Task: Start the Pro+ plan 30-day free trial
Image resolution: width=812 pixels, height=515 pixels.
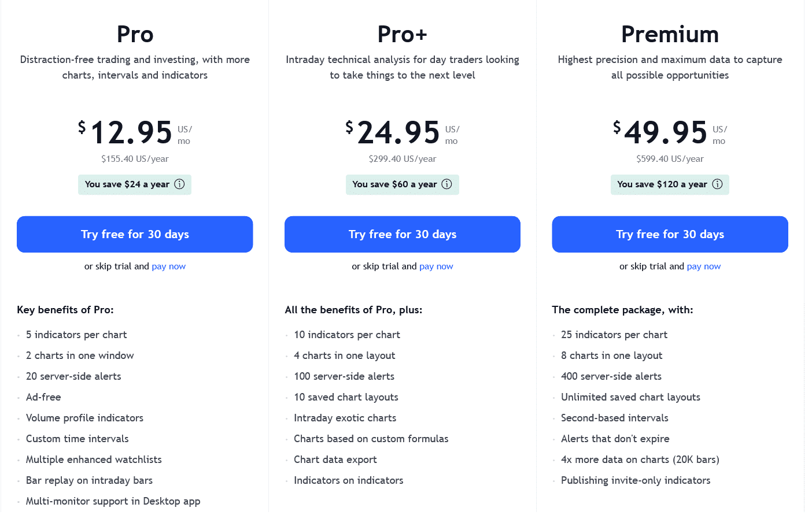Action: (403, 234)
